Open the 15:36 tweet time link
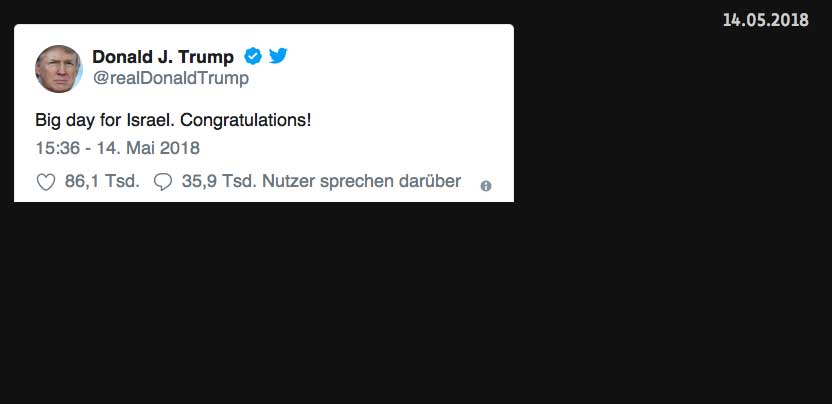The image size is (832, 404). 55,148
